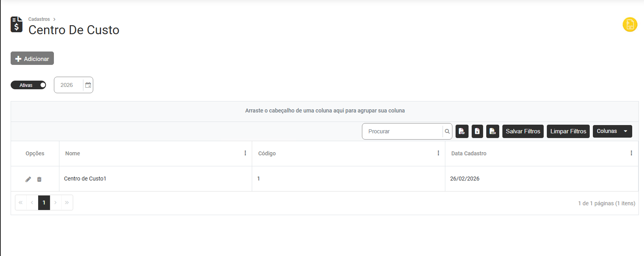644x256 pixels.
Task: Focus the Procurar search field
Action: (403, 131)
